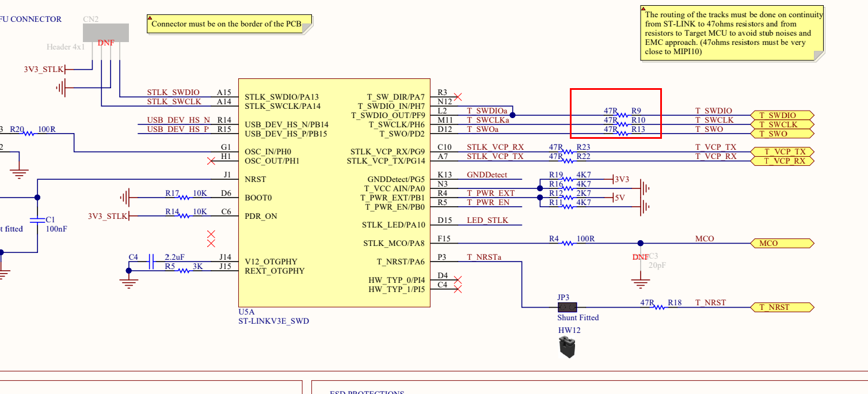The height and width of the screenshot is (394, 868).
Task: Click the HW12 shunt picture
Action: click(x=567, y=348)
